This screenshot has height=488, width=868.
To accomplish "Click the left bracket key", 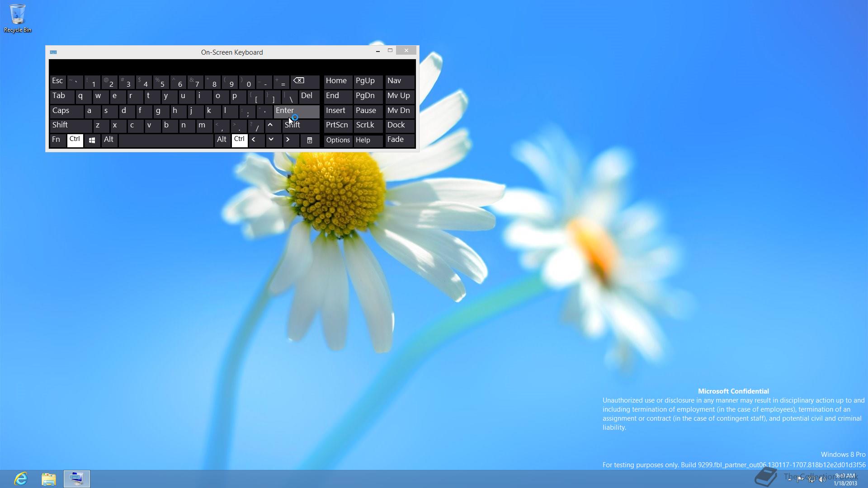I will click(x=255, y=96).
